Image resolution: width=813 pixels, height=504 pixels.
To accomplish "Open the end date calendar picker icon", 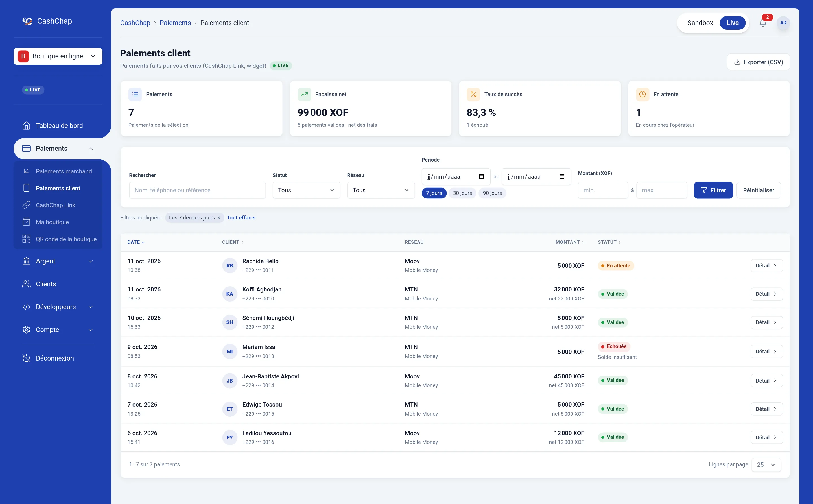I will point(562,177).
